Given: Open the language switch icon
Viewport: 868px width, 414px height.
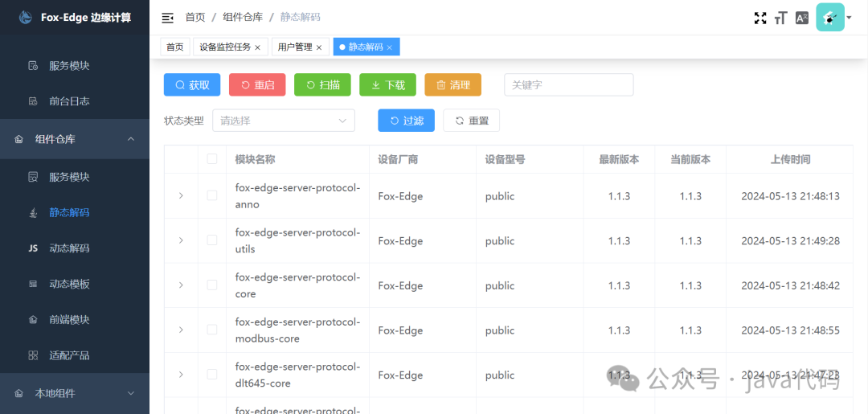Looking at the screenshot, I should (801, 18).
